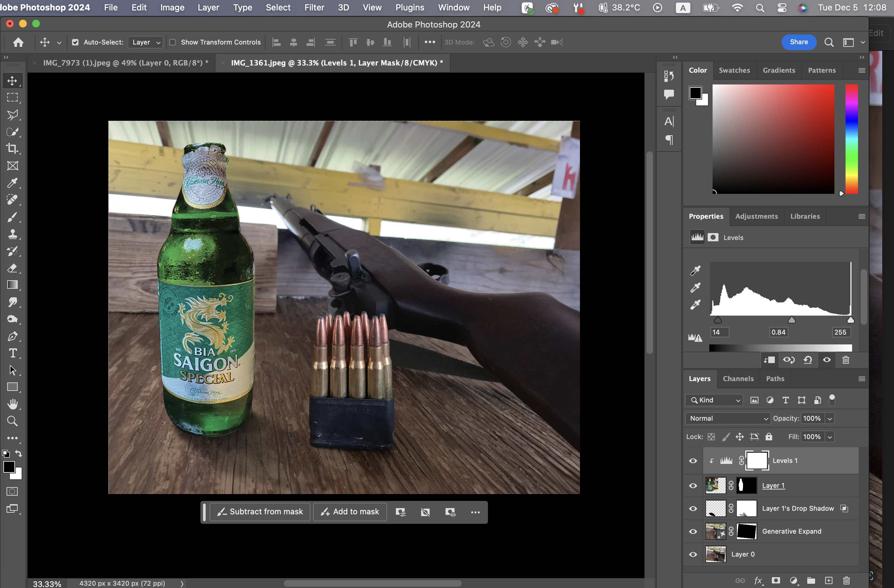Click the Subtract from mask button
Image resolution: width=894 pixels, height=588 pixels.
pos(260,511)
